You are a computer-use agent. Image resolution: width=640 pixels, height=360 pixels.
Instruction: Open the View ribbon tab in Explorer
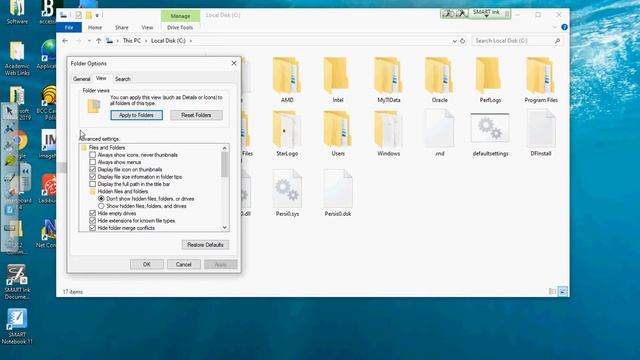(147, 27)
